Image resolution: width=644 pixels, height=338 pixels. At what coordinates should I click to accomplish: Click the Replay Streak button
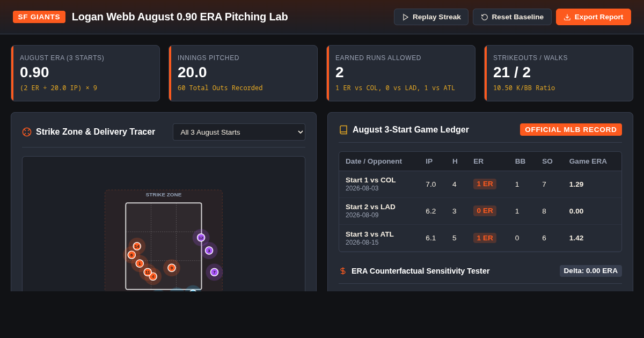(431, 17)
